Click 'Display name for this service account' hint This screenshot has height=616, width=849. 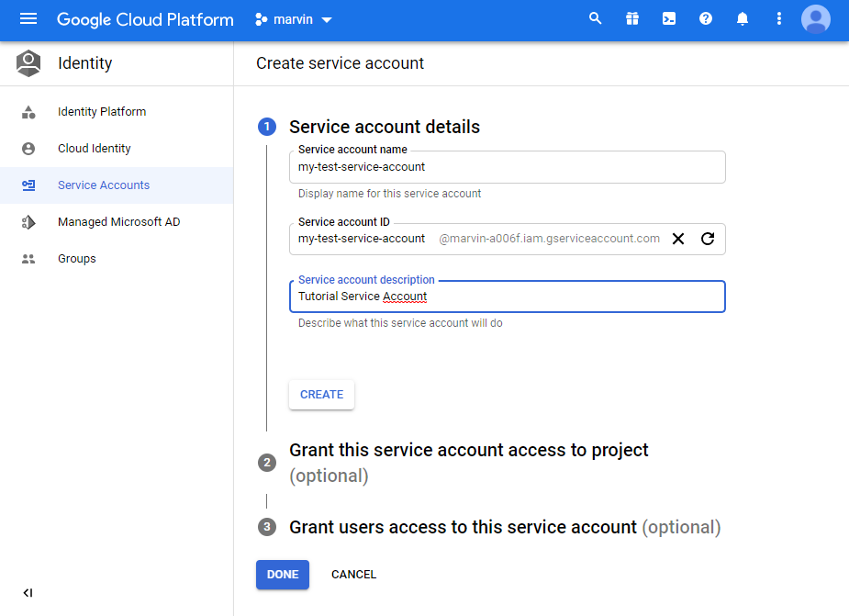[x=389, y=194]
